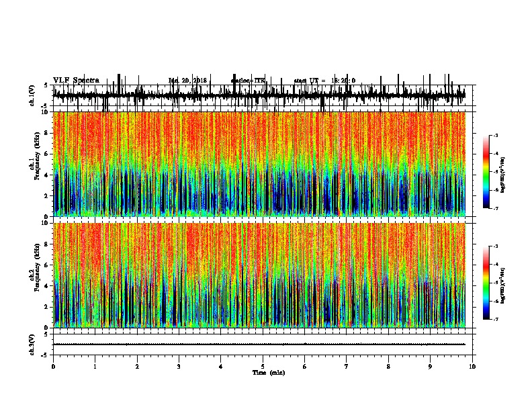Click the ch.2 spectrogram panel

[x=259, y=275]
